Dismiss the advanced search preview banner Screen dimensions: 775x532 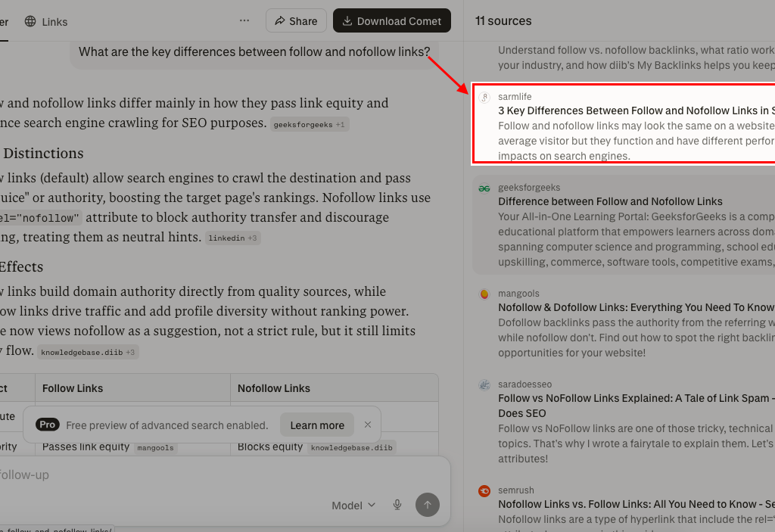[368, 425]
